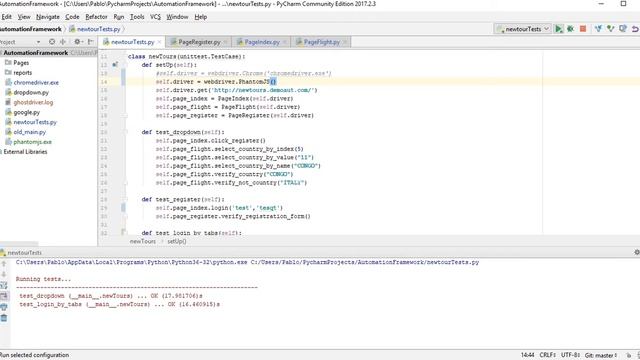
Task: Open the Tools menu
Action: click(x=137, y=17)
